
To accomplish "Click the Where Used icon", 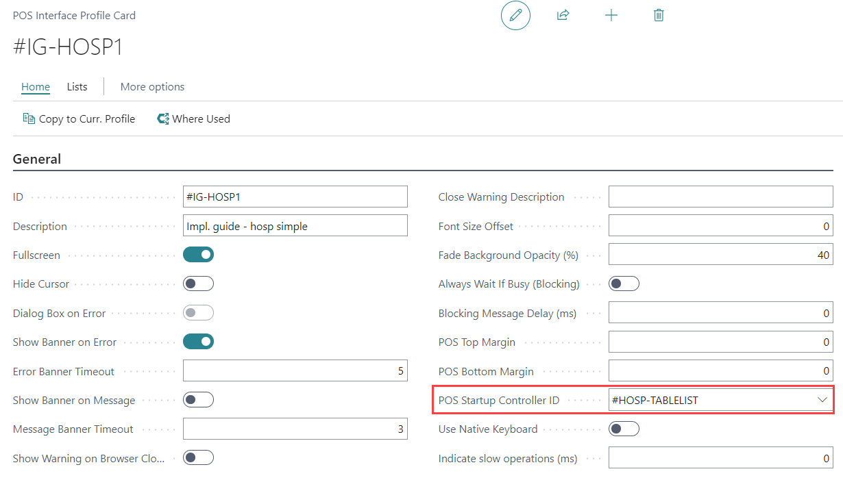I will tap(163, 118).
